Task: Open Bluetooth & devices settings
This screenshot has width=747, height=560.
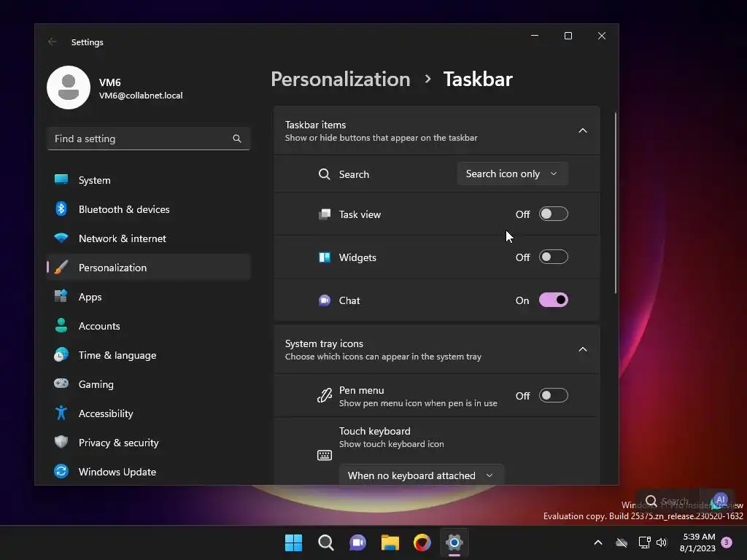Action: point(149,209)
